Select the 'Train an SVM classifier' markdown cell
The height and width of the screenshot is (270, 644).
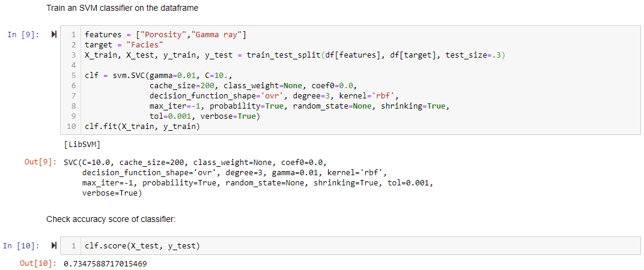coord(123,8)
